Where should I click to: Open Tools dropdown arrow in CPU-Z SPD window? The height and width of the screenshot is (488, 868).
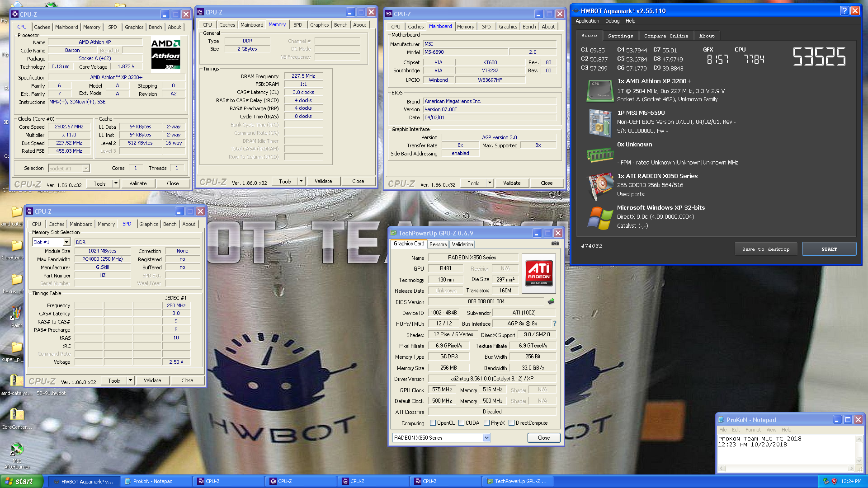click(x=130, y=380)
